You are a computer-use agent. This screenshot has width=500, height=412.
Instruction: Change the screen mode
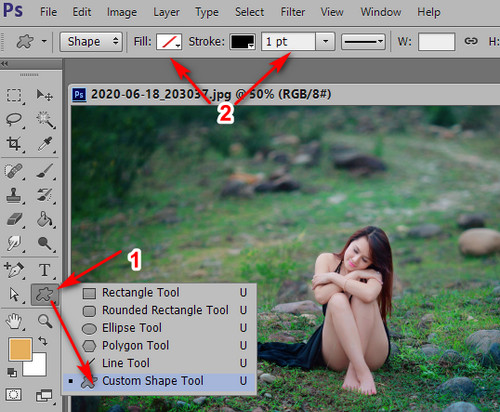[44, 396]
